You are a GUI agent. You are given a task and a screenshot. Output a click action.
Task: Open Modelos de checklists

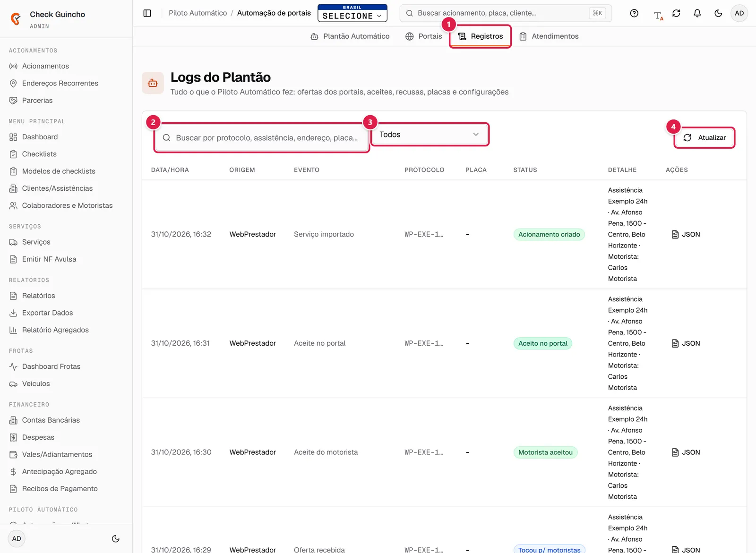(x=66, y=171)
